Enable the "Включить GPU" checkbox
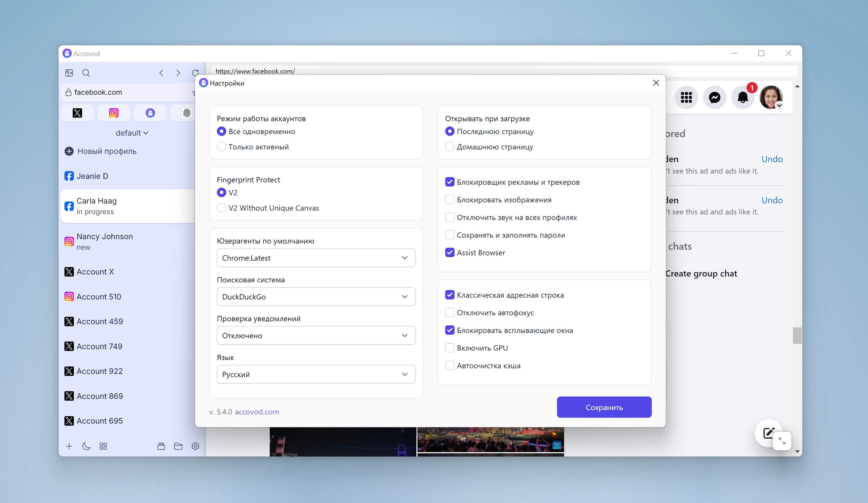The image size is (868, 503). click(x=450, y=348)
